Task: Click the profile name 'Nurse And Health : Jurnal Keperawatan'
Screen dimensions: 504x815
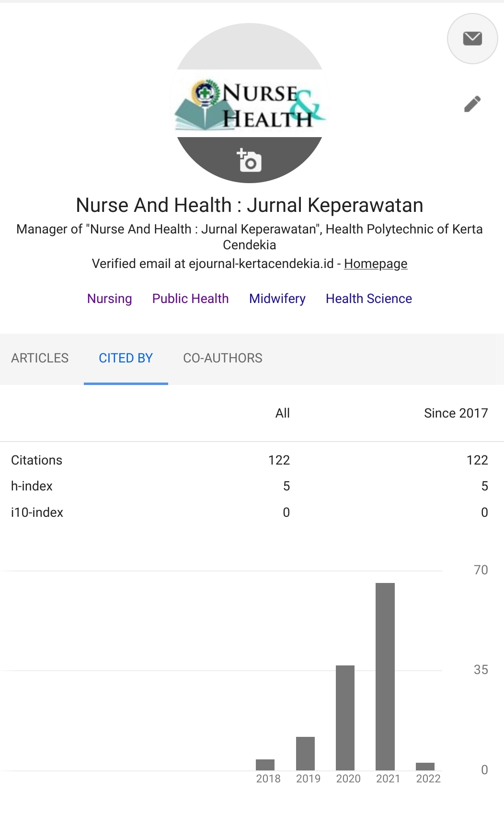Action: pyautogui.click(x=250, y=205)
